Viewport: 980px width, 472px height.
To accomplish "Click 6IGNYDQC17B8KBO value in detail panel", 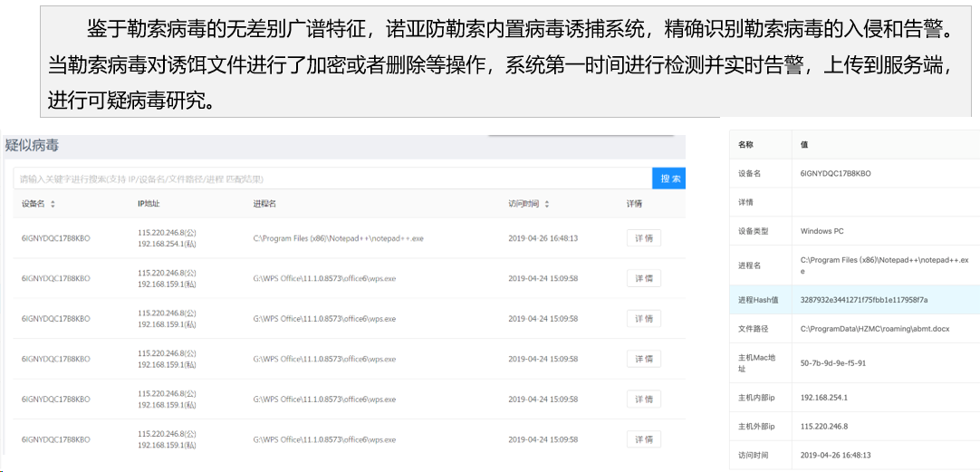I will 836,174.
